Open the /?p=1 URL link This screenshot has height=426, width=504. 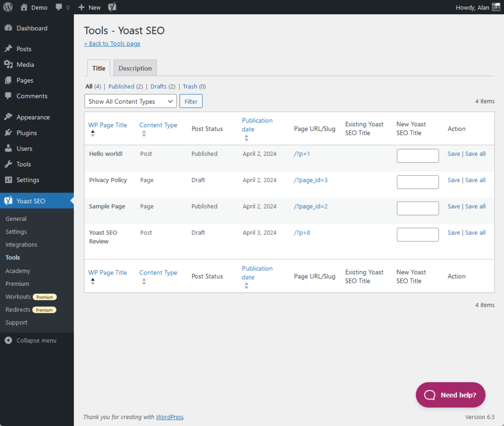(302, 153)
